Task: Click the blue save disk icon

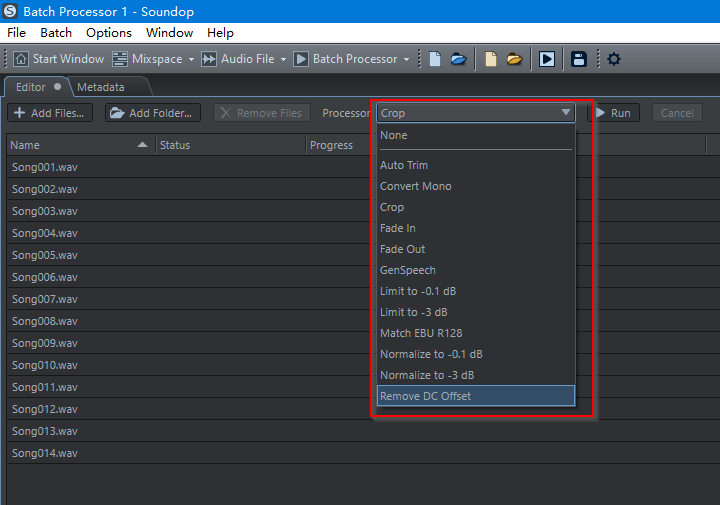Action: (578, 59)
